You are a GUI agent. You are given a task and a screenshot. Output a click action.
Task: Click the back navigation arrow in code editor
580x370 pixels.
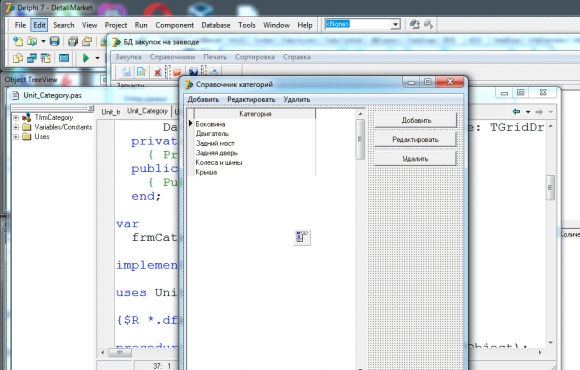pyautogui.click(x=516, y=111)
